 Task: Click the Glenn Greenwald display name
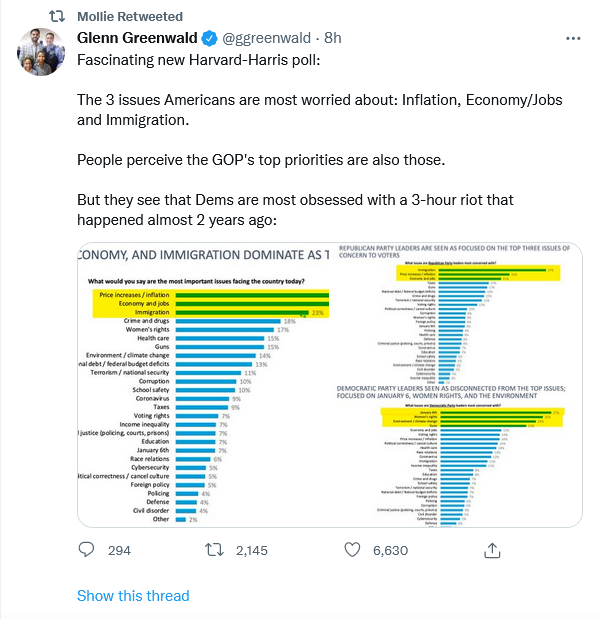137,38
